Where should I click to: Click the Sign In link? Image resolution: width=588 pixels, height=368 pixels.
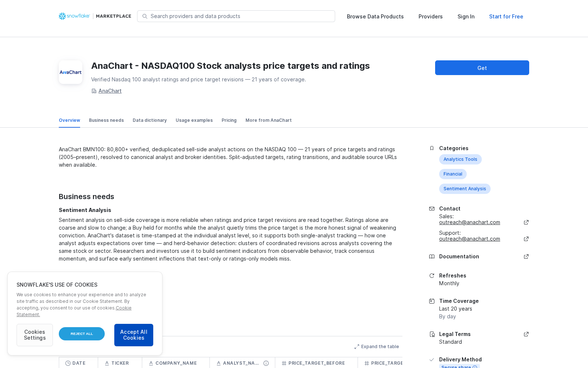pyautogui.click(x=466, y=17)
